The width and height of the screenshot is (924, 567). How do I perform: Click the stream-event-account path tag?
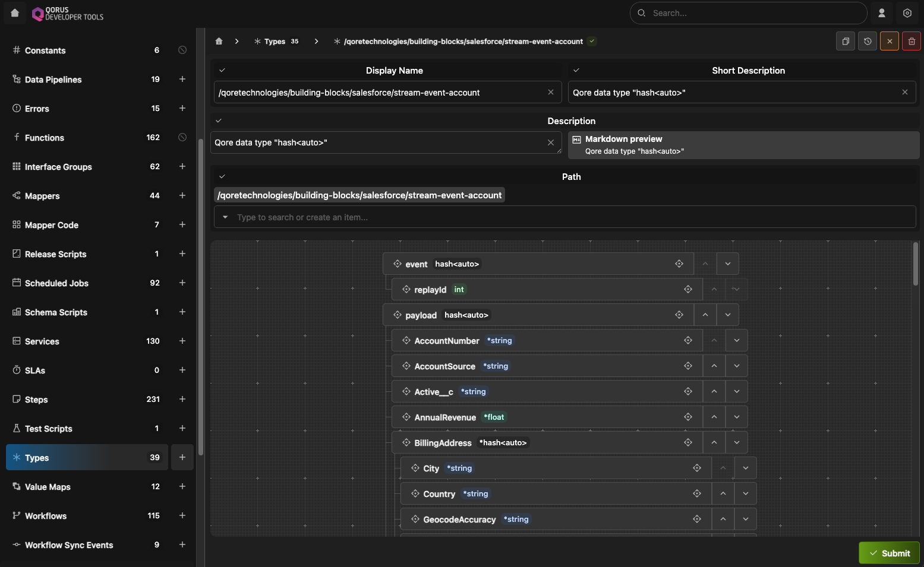coord(359,195)
